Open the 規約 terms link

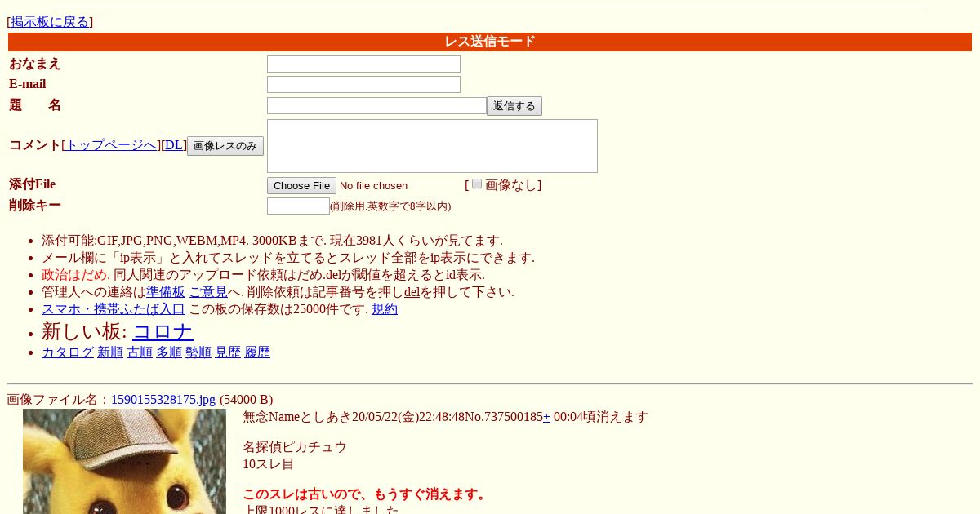pos(385,309)
